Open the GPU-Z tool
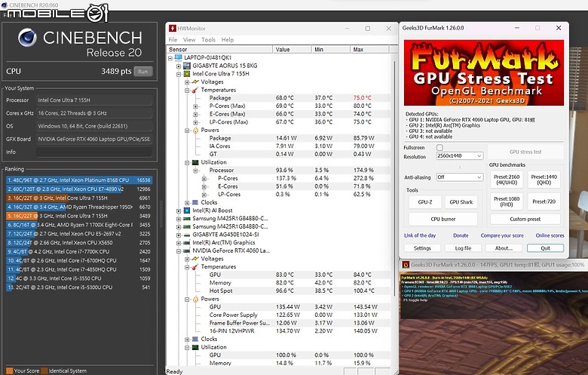Screen dimensions: 588x375 tap(425, 202)
